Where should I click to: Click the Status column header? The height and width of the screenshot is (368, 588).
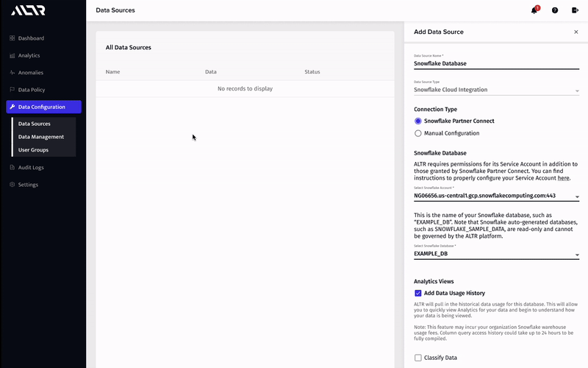click(312, 71)
